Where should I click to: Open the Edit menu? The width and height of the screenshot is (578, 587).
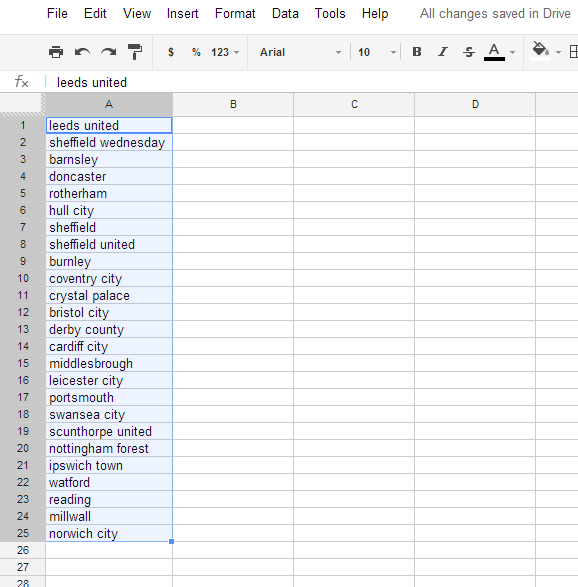(95, 13)
